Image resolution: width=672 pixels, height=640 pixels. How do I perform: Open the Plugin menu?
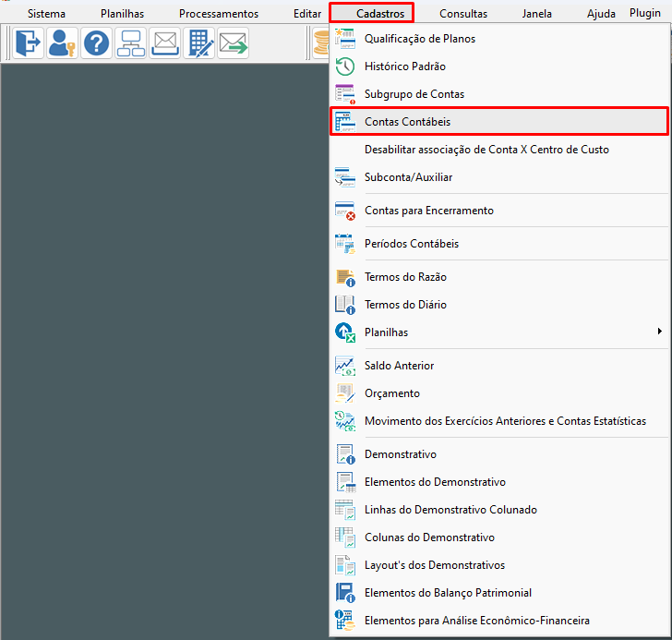point(644,13)
